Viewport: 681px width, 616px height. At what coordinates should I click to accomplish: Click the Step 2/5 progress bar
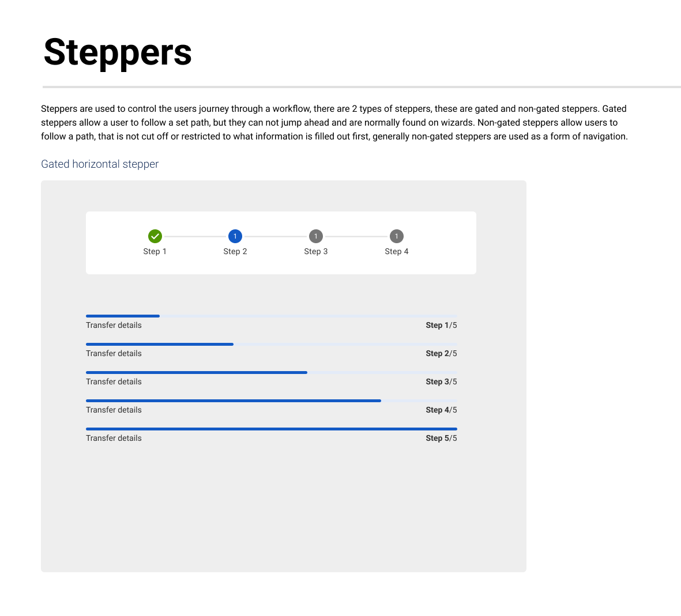point(272,344)
